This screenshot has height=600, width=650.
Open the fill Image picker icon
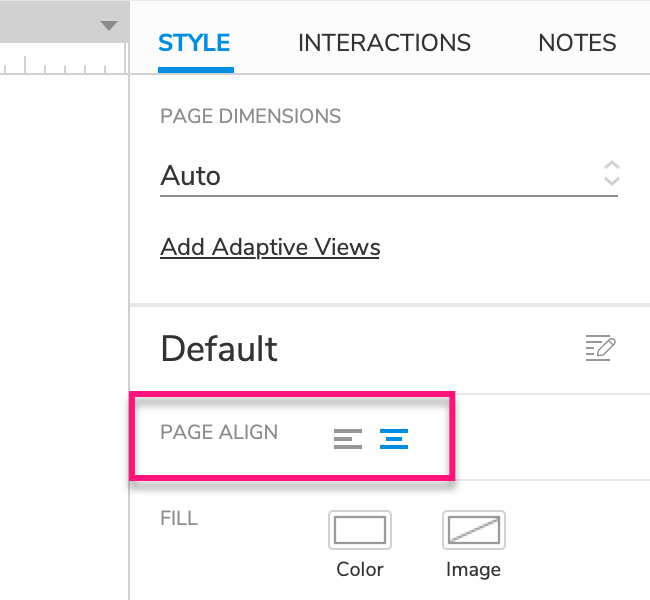pyautogui.click(x=474, y=530)
